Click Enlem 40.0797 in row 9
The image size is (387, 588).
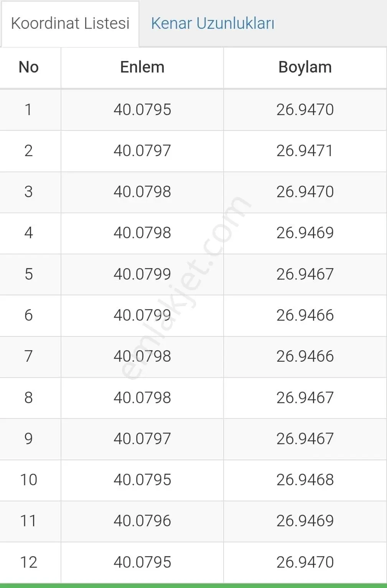[x=142, y=439]
